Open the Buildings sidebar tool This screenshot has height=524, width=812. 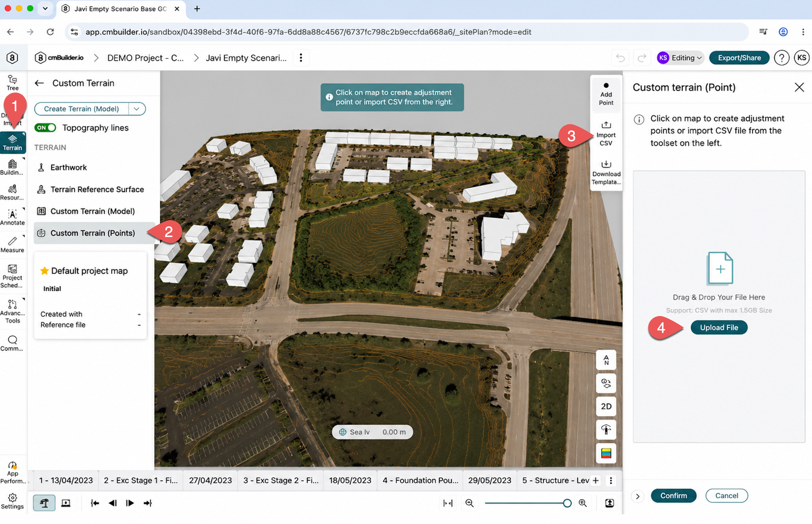tap(13, 168)
